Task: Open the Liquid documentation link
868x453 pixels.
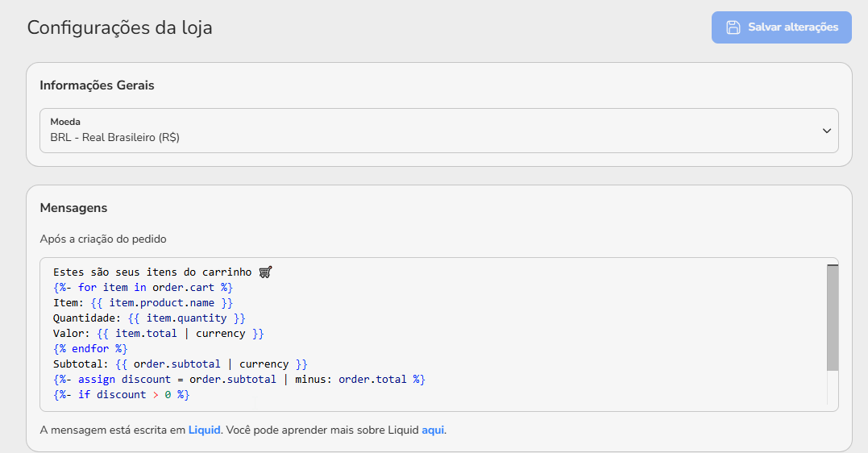Action: pyautogui.click(x=204, y=430)
